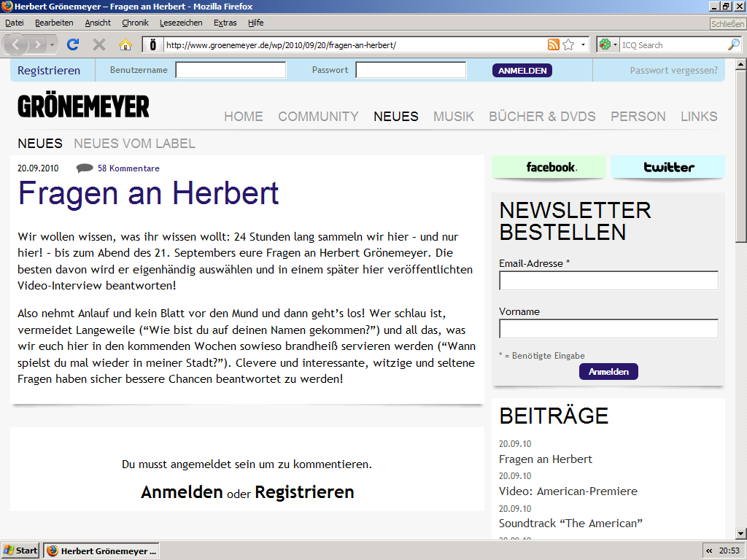747x560 pixels.
Task: Click the Windows Start button
Action: 20,551
